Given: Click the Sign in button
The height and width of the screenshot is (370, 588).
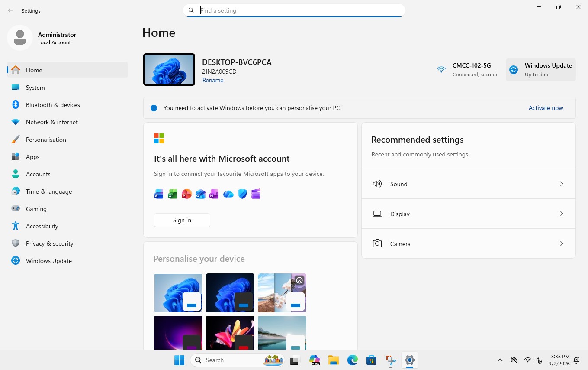Looking at the screenshot, I should (182, 220).
